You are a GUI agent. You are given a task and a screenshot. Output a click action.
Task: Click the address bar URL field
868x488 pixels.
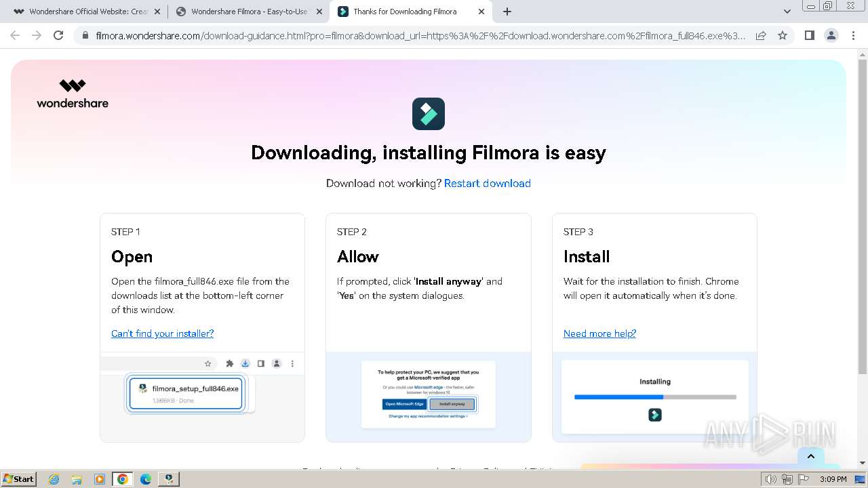(x=420, y=35)
